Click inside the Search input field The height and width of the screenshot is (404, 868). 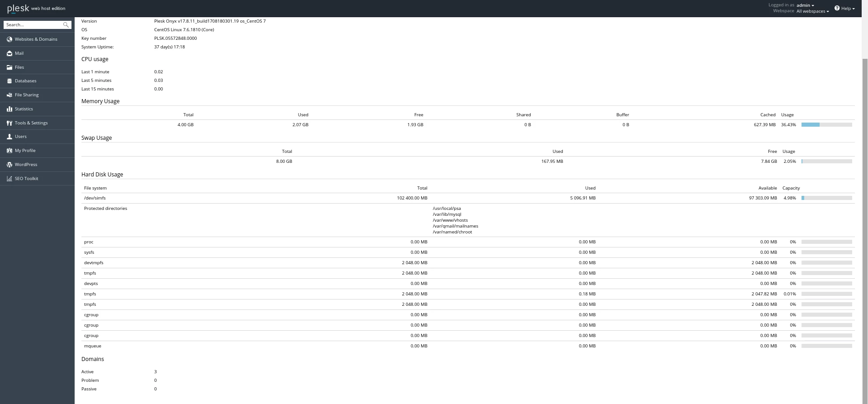[33, 25]
